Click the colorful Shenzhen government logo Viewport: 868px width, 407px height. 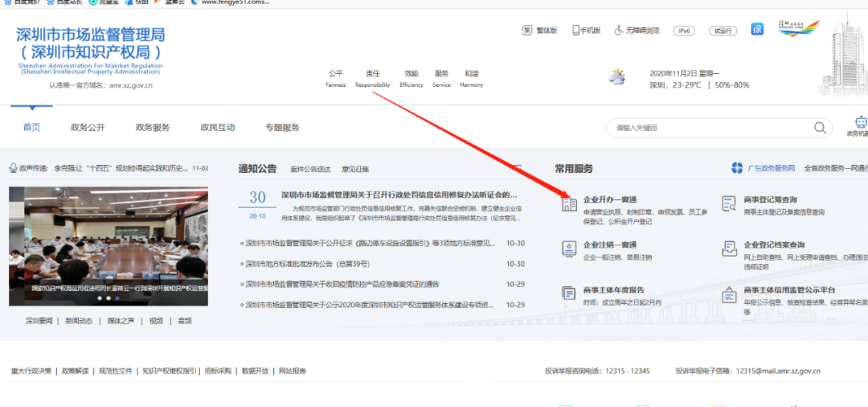tap(798, 29)
